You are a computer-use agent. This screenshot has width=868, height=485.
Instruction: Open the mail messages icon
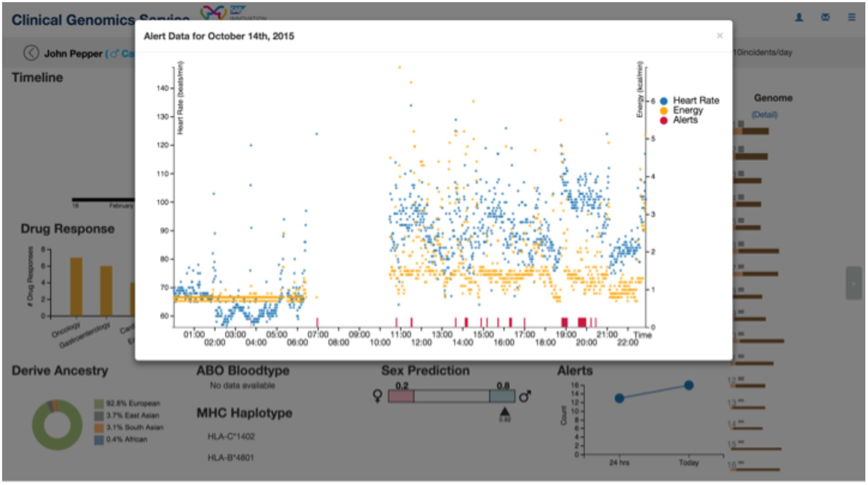click(x=826, y=17)
